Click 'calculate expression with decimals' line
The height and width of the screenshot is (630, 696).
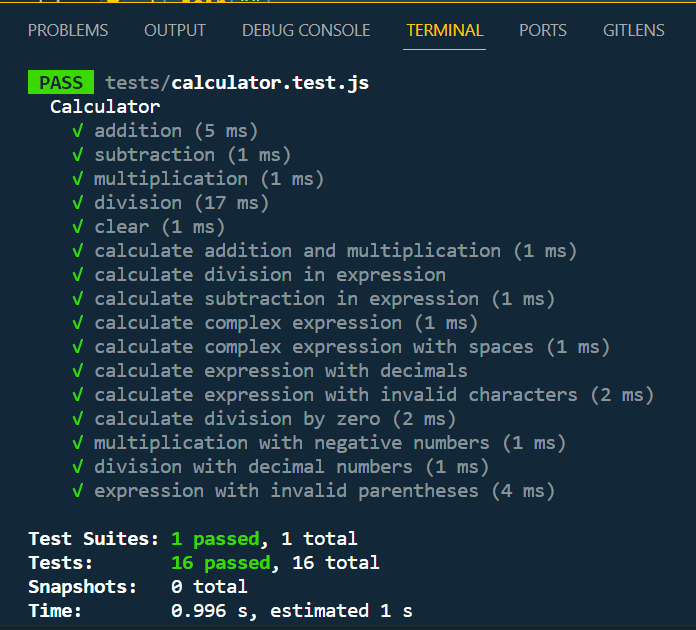(281, 371)
